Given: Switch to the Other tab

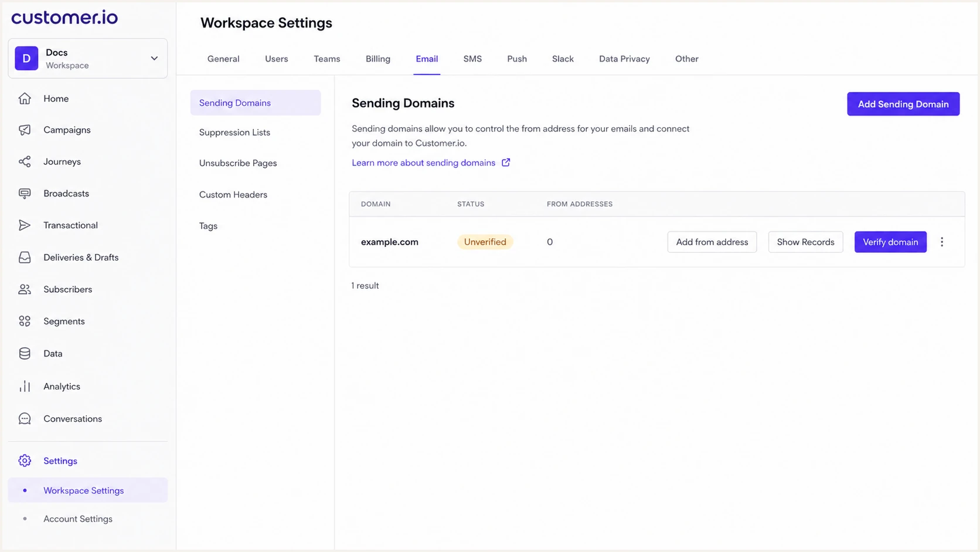Looking at the screenshot, I should (687, 59).
